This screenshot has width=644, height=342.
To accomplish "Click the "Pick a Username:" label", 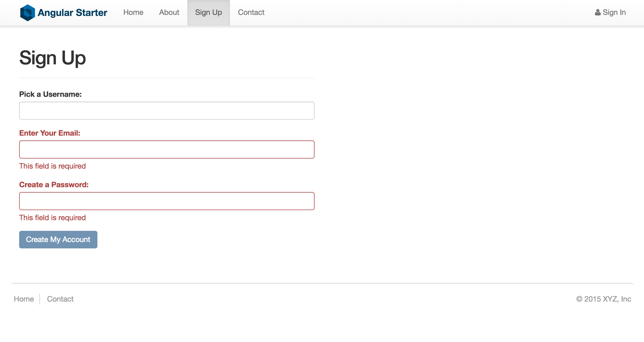I will click(x=50, y=94).
